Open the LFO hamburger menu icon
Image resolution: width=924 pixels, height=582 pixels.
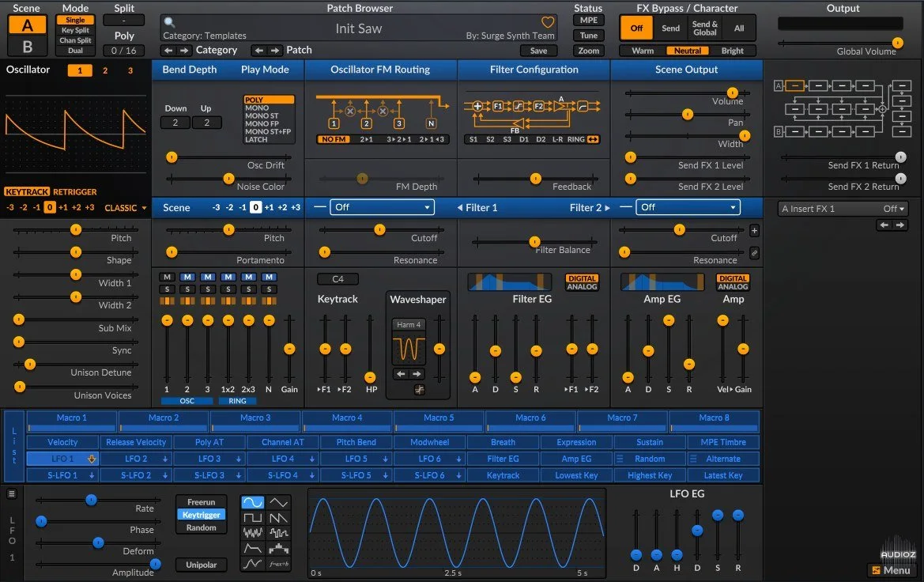tap(12, 494)
